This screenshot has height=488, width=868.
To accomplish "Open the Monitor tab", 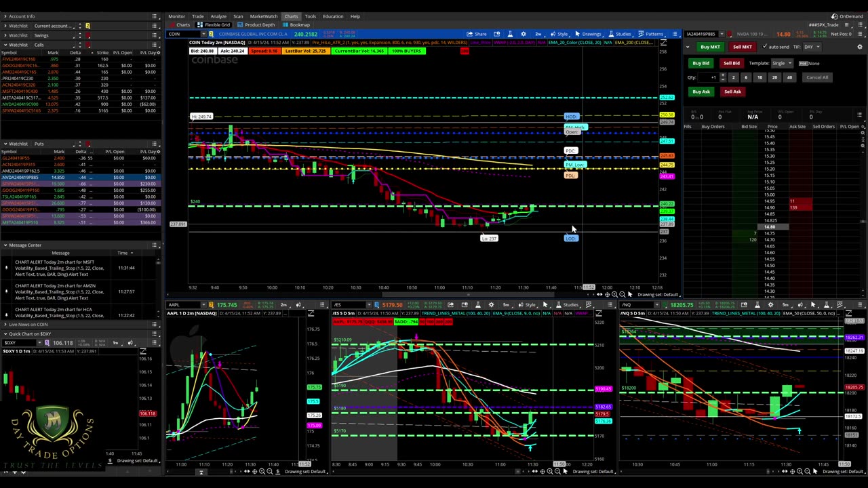I will click(x=176, y=16).
